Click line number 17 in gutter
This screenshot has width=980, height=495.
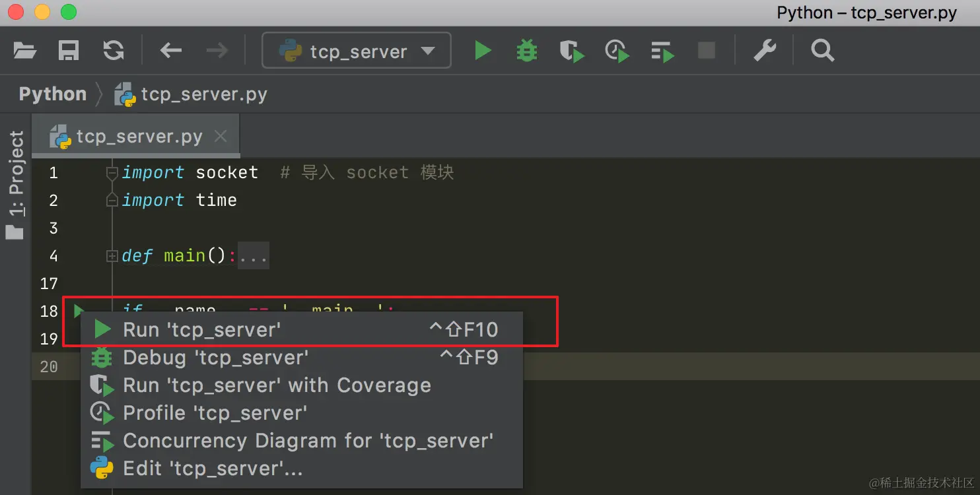pos(49,284)
